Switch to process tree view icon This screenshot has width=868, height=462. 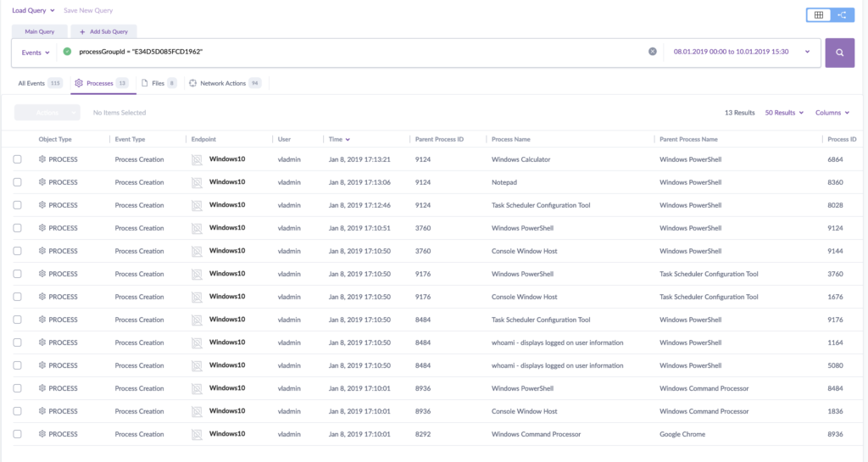[843, 15]
